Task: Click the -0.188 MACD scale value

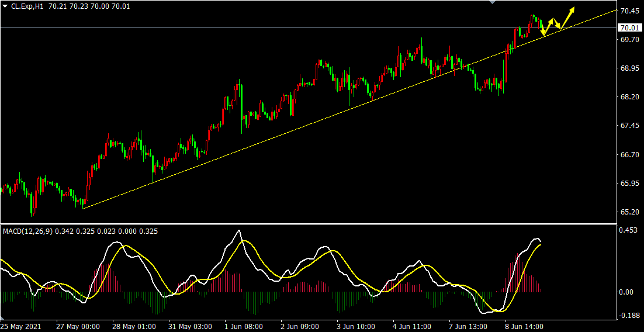Action: [628, 316]
